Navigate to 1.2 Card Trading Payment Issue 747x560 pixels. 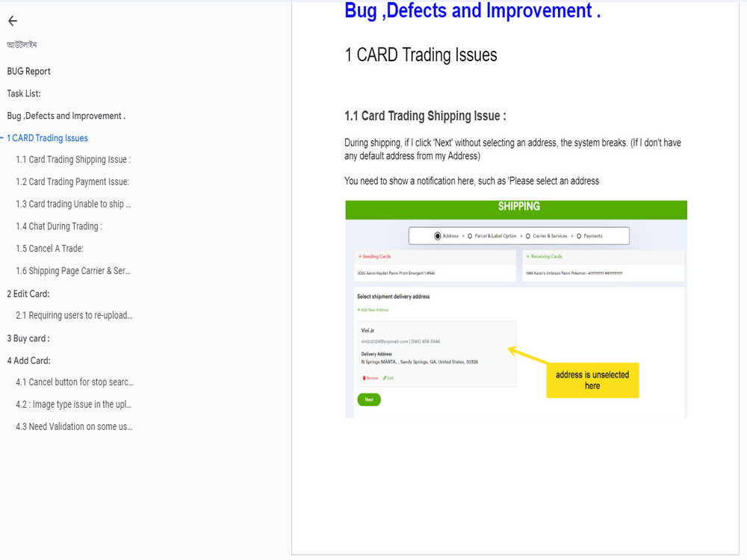coord(72,182)
